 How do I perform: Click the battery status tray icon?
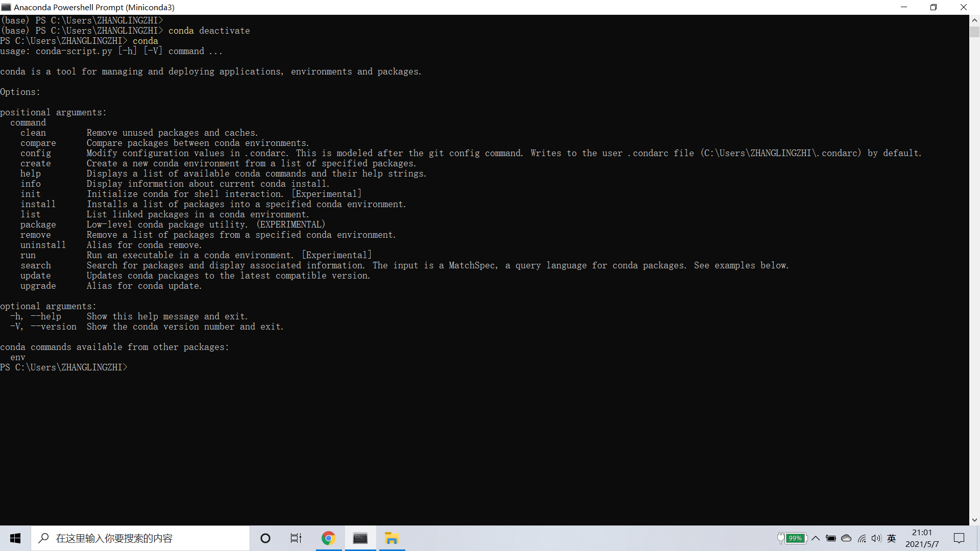831,538
